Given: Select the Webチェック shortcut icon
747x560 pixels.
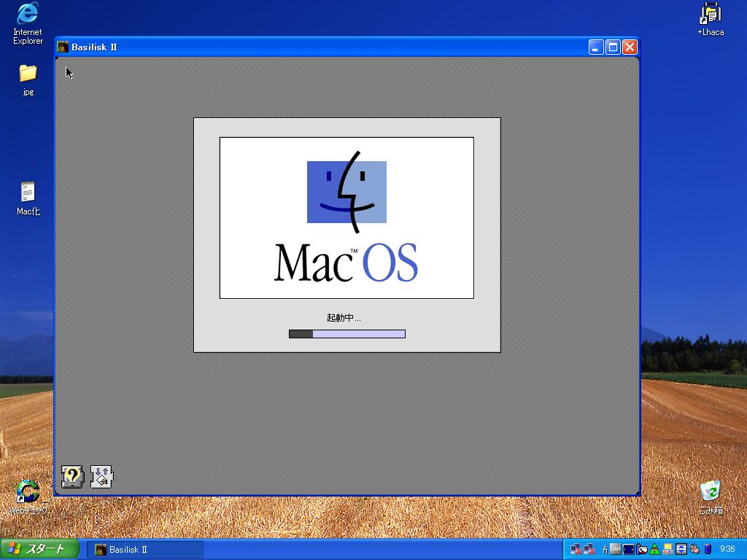Looking at the screenshot, I should [28, 497].
